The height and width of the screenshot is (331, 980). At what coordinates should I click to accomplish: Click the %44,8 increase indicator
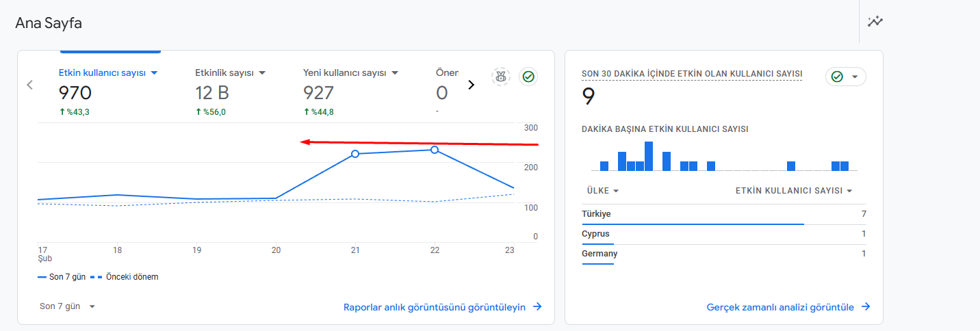(319, 112)
